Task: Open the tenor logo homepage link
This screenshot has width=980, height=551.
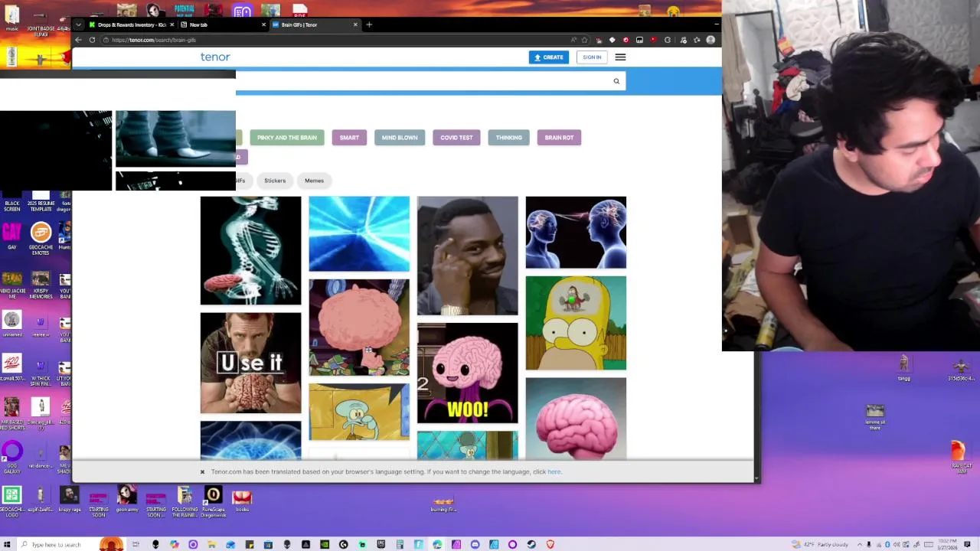Action: (x=215, y=57)
